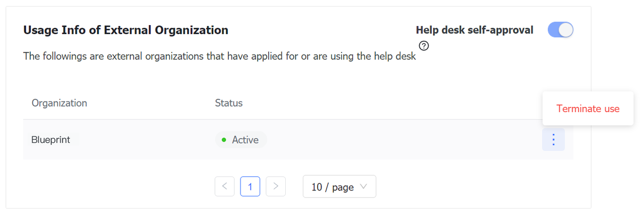Click the Organization column header

click(x=59, y=103)
